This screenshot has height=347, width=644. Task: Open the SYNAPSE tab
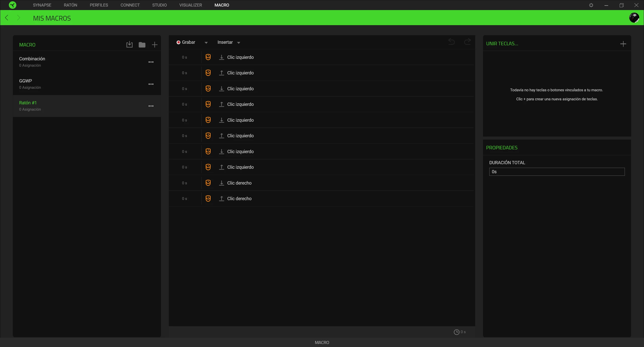[x=42, y=5]
